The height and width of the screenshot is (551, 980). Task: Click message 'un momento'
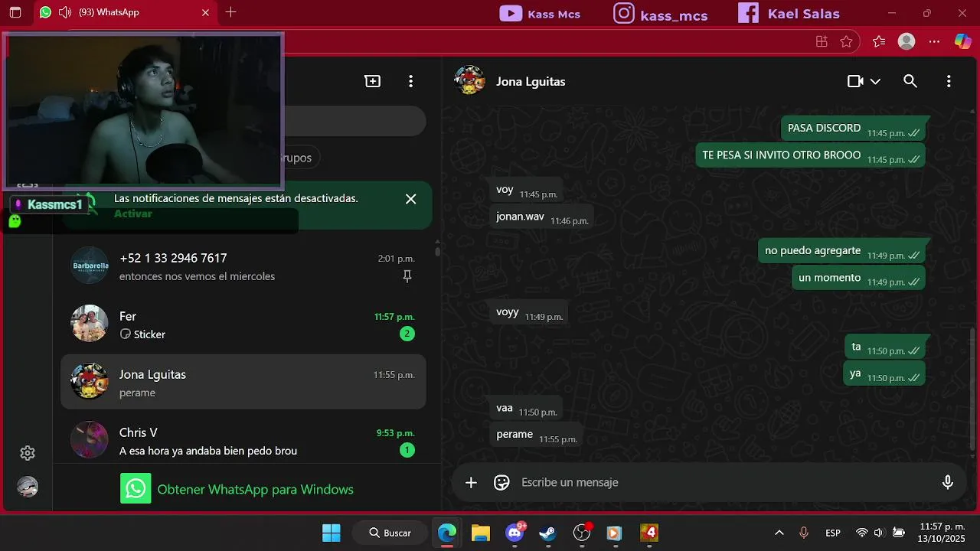click(x=858, y=278)
